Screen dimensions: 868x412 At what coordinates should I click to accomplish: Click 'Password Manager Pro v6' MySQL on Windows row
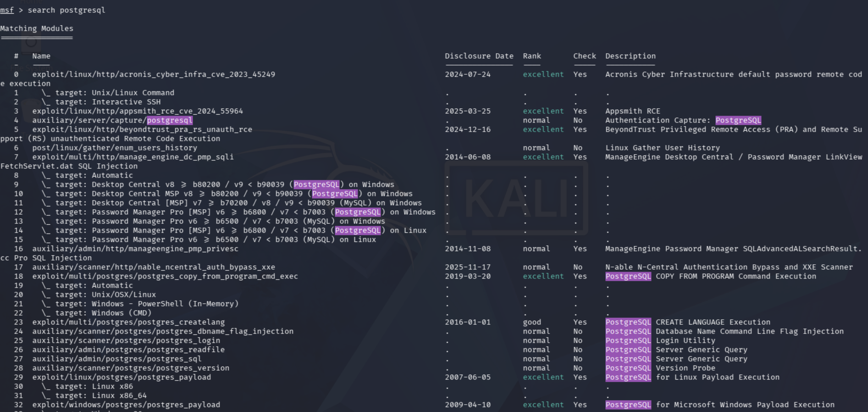click(213, 221)
